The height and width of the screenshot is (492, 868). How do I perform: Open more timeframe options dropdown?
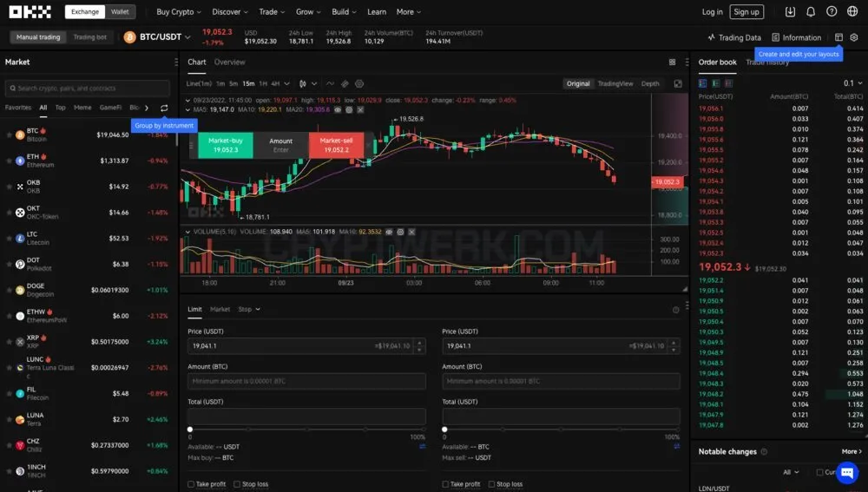(x=286, y=83)
